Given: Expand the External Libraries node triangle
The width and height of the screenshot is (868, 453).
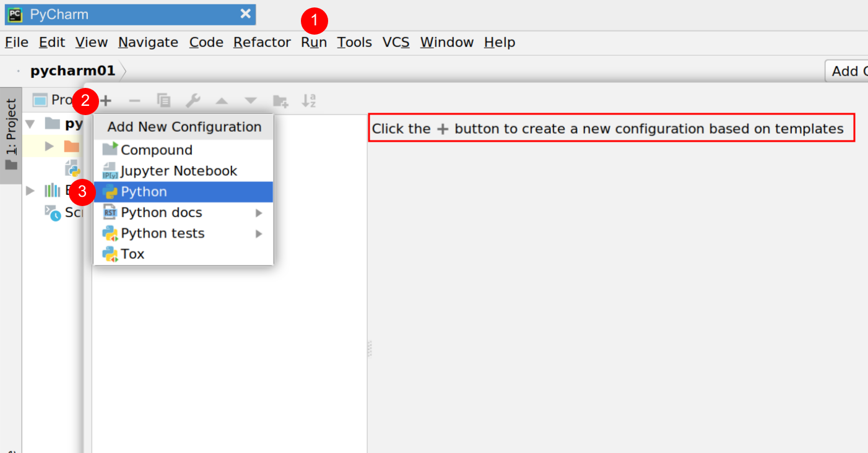Looking at the screenshot, I should coord(30,191).
